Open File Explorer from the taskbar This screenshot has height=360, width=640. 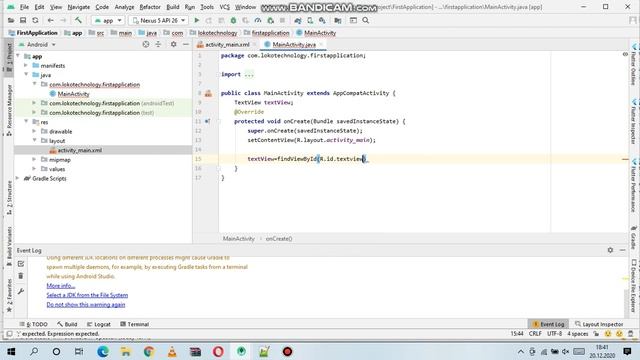tap(126, 351)
